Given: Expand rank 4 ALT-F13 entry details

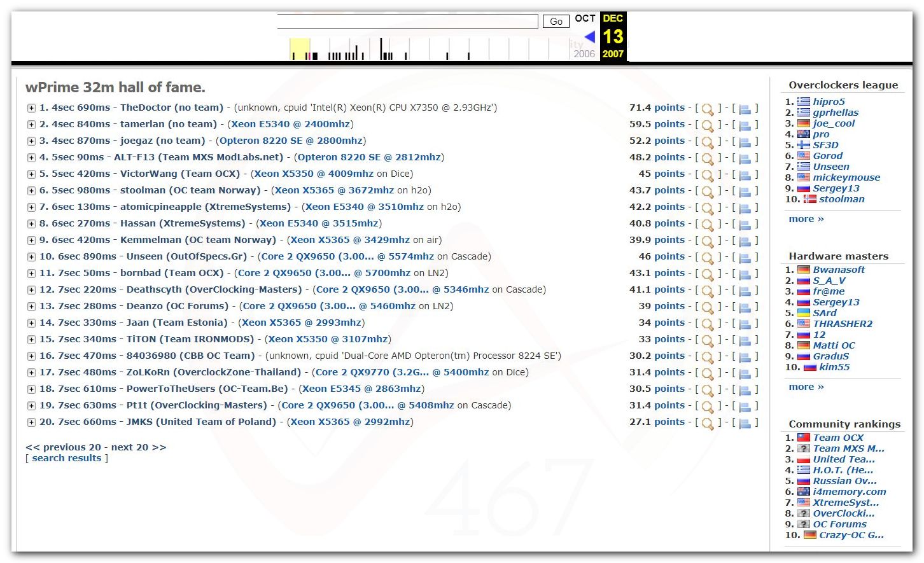Looking at the screenshot, I should pos(31,158).
